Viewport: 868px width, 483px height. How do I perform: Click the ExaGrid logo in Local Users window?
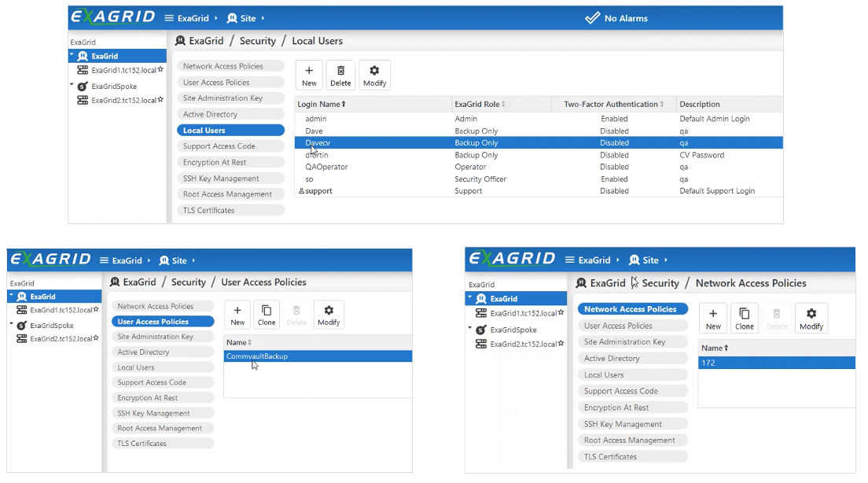point(113,17)
